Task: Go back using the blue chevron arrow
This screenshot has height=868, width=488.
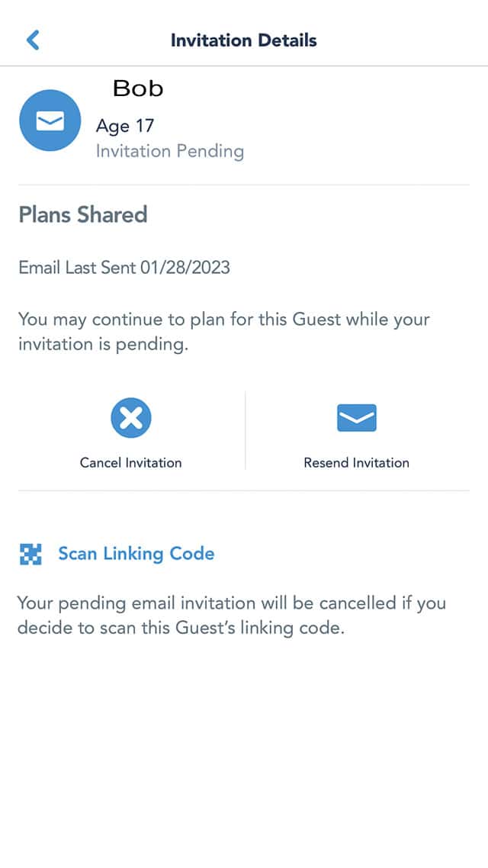Action: pos(34,40)
